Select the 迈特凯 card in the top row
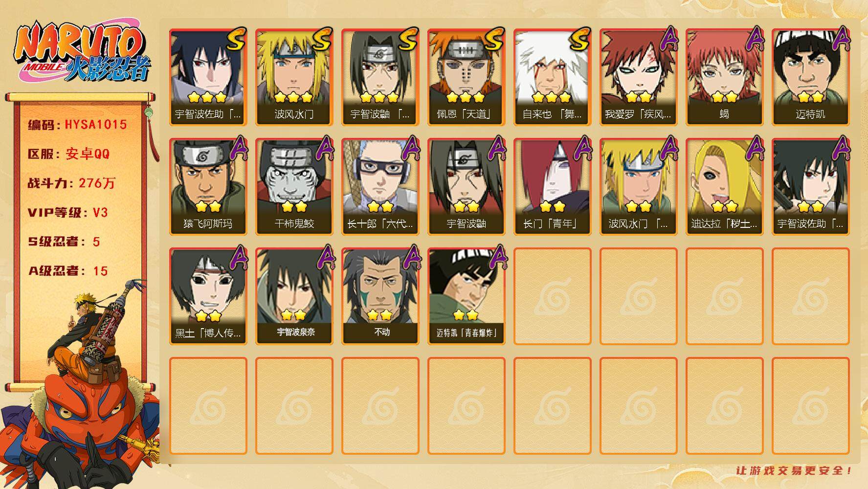This screenshot has height=489, width=868. click(x=810, y=77)
